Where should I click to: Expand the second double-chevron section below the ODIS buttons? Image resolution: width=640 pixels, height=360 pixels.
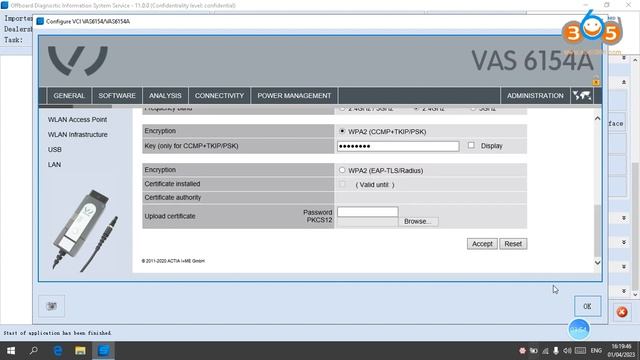tap(624, 242)
